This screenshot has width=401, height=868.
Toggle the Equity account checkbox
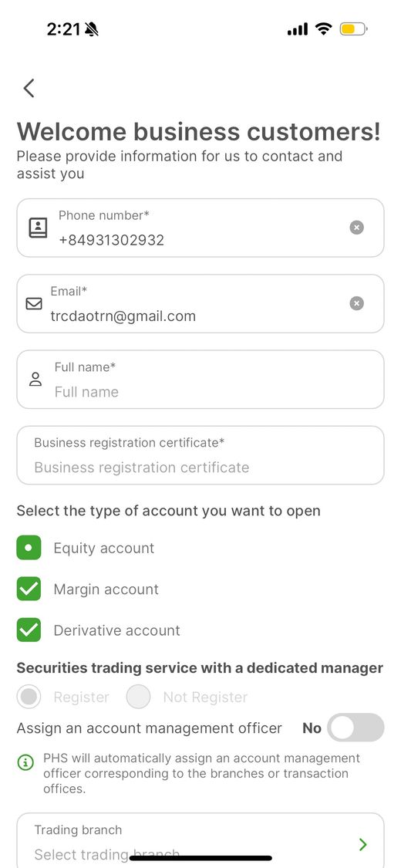point(29,548)
